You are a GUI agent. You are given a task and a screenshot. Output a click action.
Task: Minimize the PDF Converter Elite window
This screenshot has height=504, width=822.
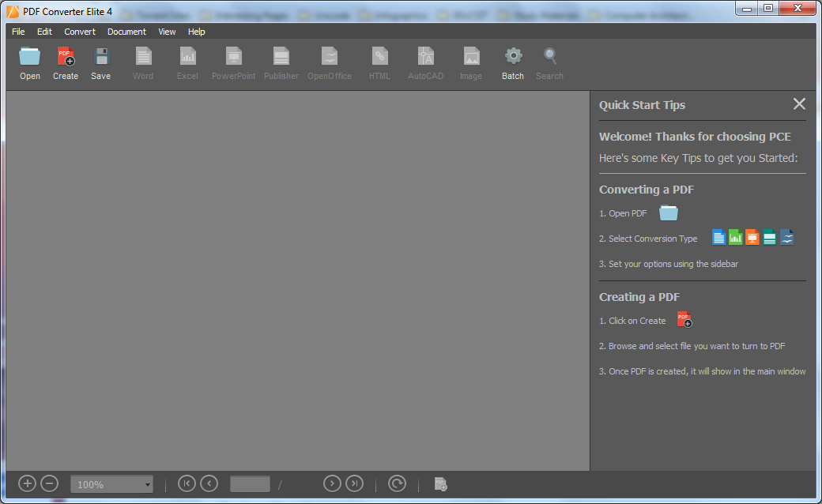click(747, 9)
